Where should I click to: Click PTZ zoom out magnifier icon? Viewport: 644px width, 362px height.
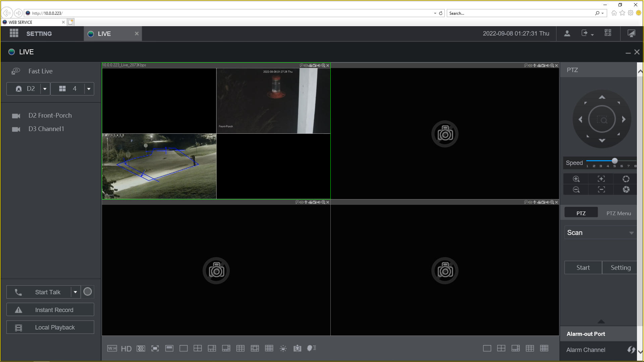coord(576,190)
